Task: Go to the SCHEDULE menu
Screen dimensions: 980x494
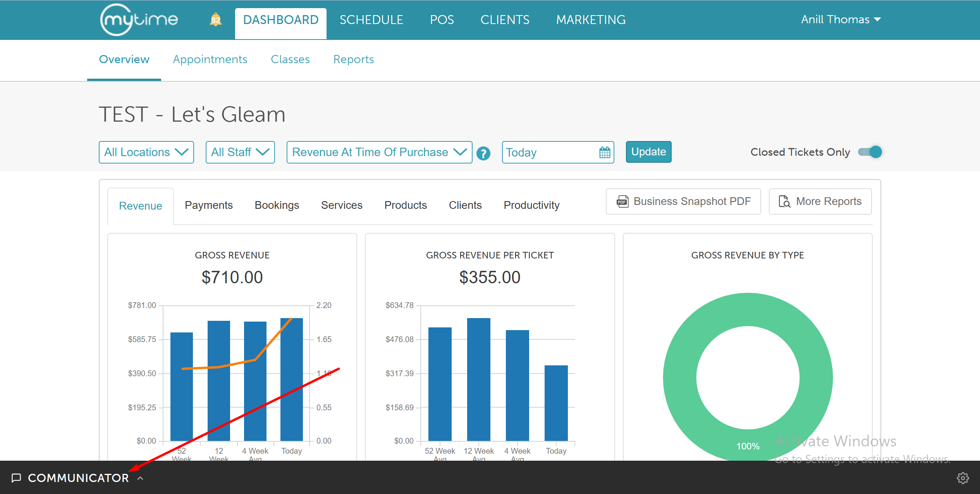Action: tap(371, 20)
